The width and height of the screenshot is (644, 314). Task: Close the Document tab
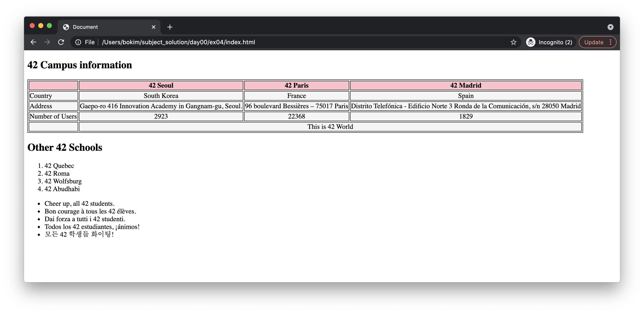154,27
